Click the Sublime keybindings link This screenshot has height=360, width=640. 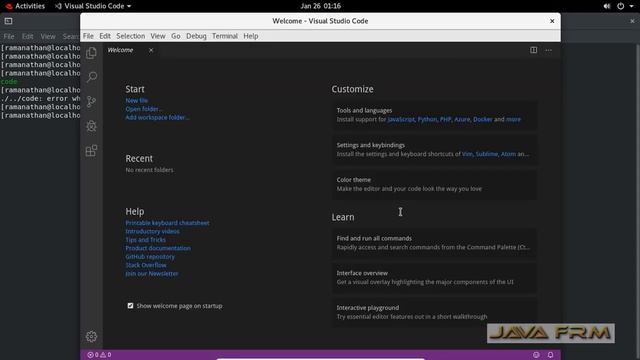click(487, 154)
